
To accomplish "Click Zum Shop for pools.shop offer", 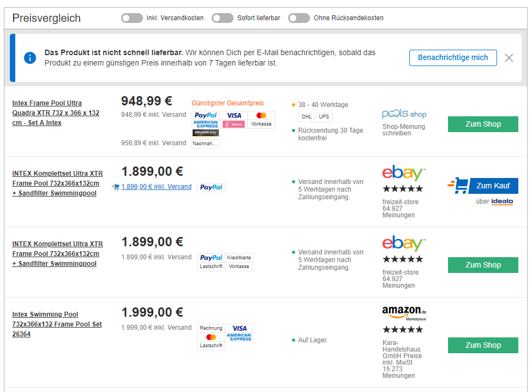I will pyautogui.click(x=483, y=124).
